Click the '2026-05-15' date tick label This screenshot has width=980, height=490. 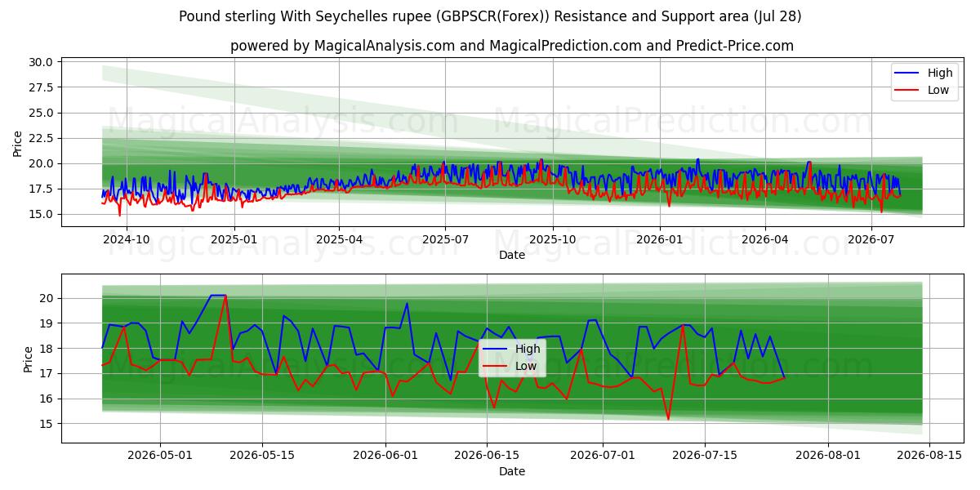[x=262, y=455]
